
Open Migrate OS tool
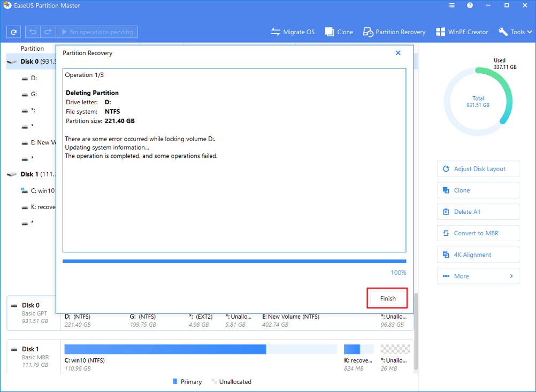click(293, 32)
